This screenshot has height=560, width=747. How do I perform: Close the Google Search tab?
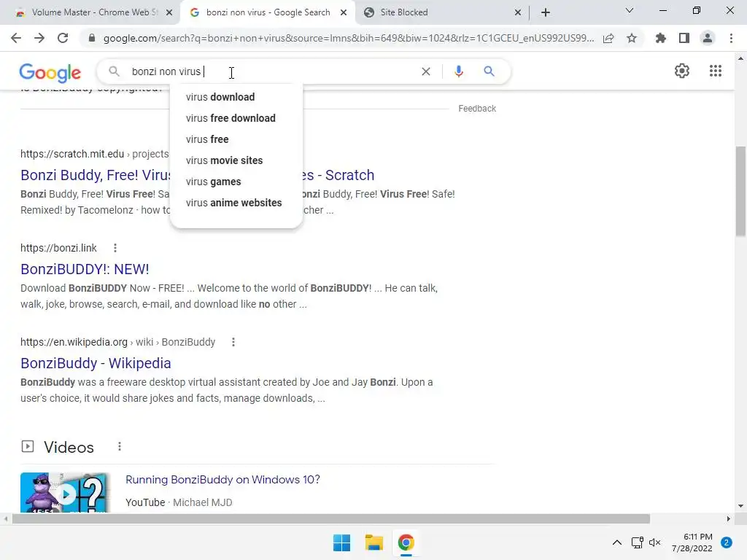tap(344, 13)
